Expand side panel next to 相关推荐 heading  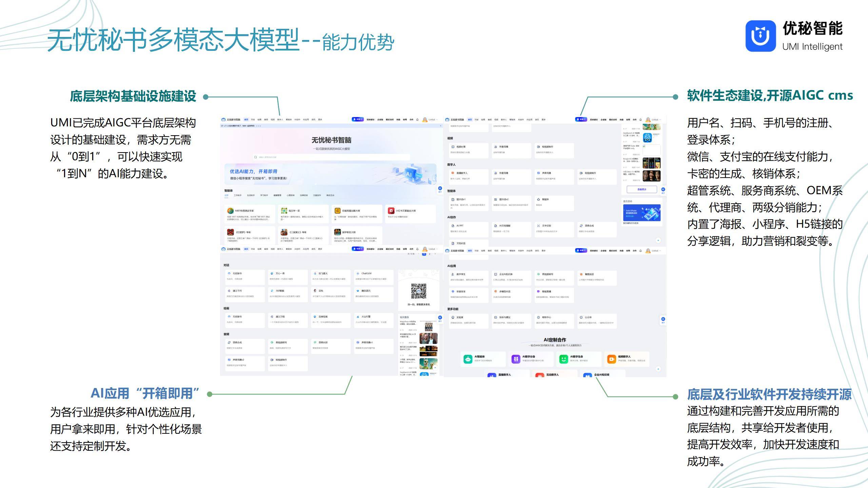(440, 318)
